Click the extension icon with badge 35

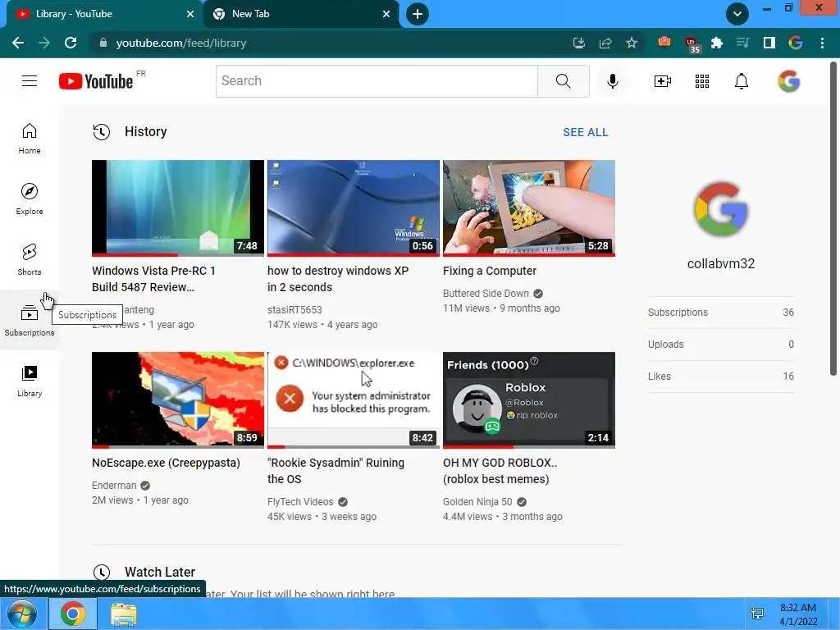692,44
